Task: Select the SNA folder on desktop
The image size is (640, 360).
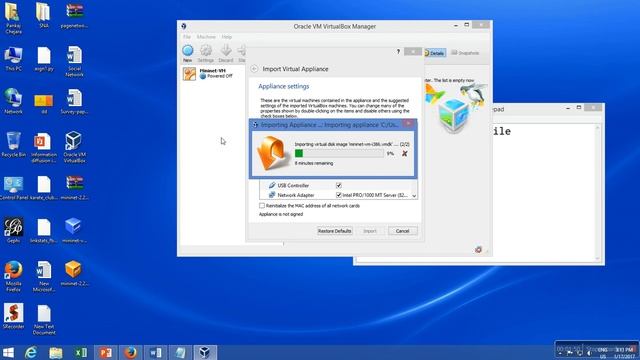Action: (43, 16)
